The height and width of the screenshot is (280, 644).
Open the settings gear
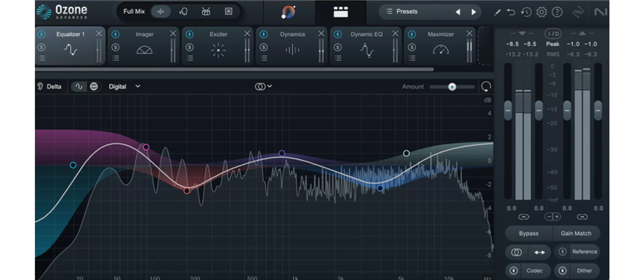pos(541,12)
